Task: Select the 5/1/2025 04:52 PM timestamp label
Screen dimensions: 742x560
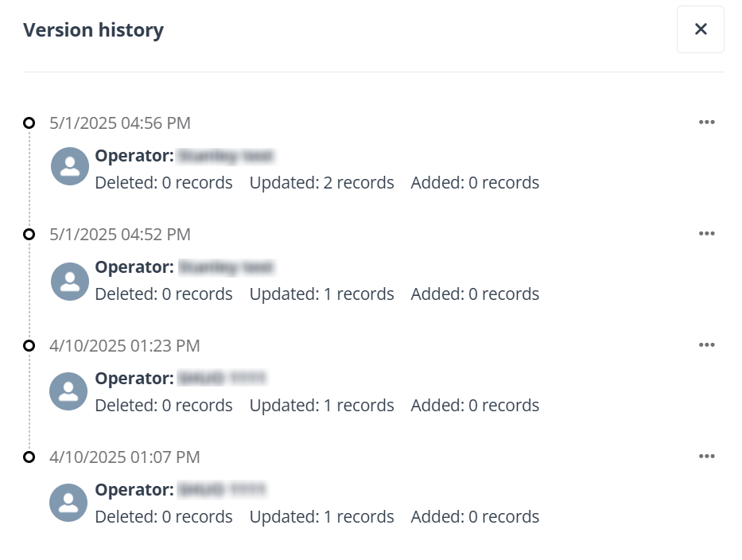Action: click(x=119, y=234)
